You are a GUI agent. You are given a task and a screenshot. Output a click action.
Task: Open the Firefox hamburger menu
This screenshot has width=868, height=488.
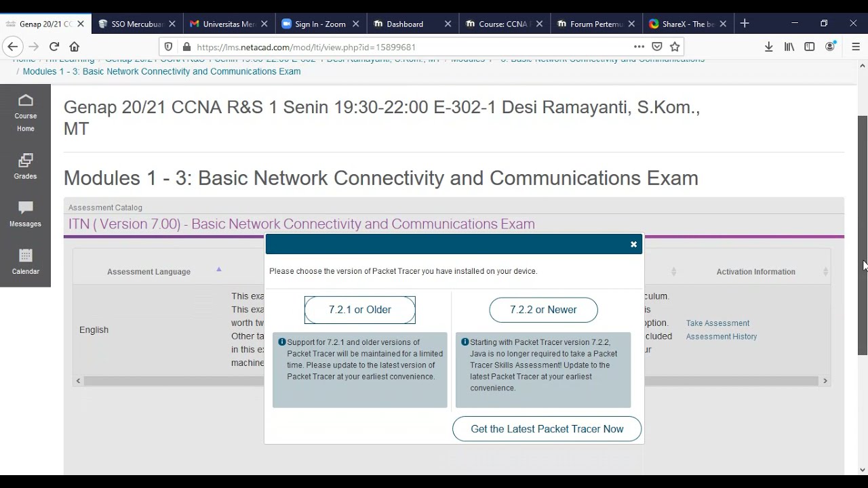click(856, 47)
